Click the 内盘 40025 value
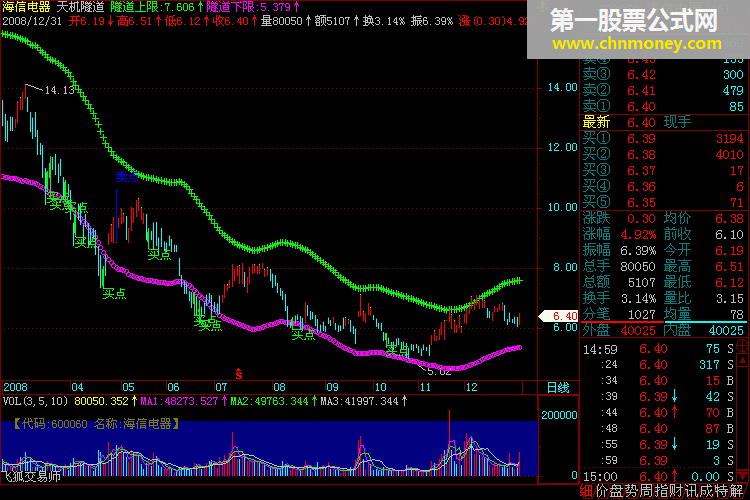This screenshot has width=750, height=500. click(726, 331)
